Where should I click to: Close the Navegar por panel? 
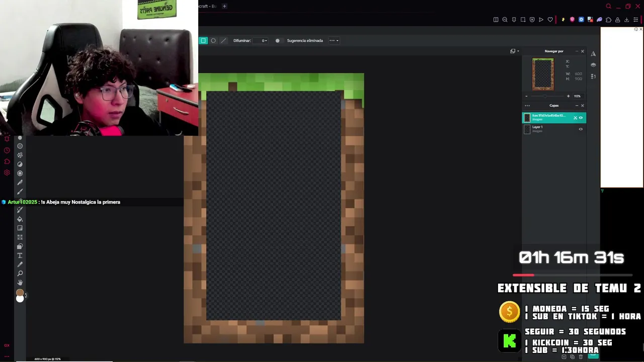coord(583,51)
